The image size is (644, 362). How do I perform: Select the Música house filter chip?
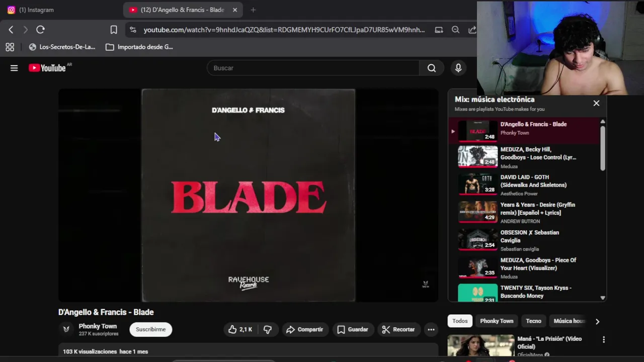pyautogui.click(x=569, y=321)
